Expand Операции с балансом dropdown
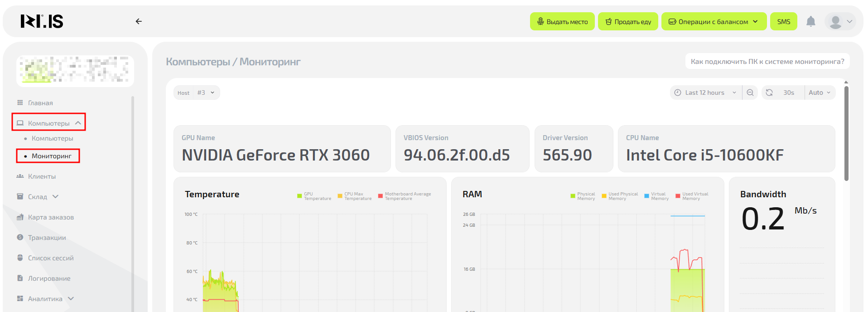 pyautogui.click(x=714, y=22)
